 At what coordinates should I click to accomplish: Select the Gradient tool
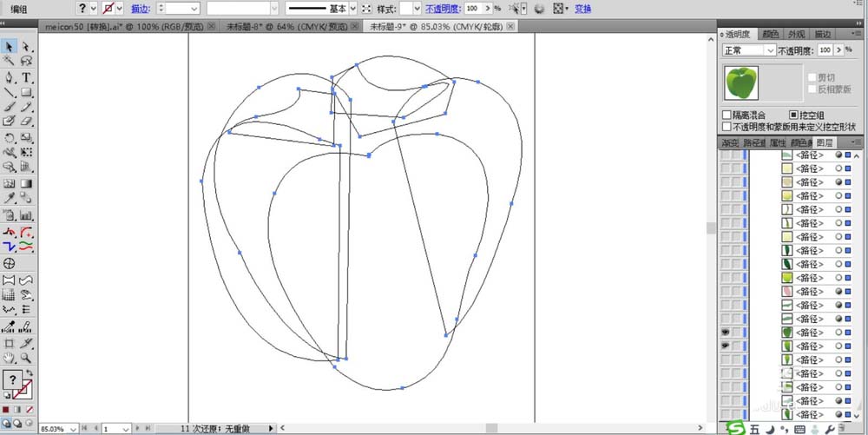[26, 183]
